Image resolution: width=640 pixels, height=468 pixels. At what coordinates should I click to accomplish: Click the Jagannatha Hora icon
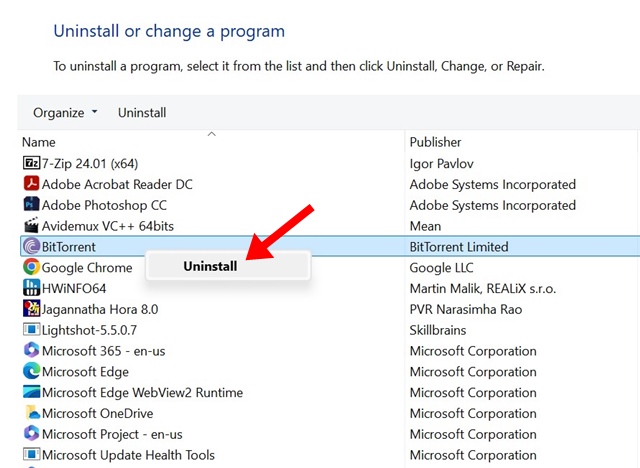tap(31, 309)
